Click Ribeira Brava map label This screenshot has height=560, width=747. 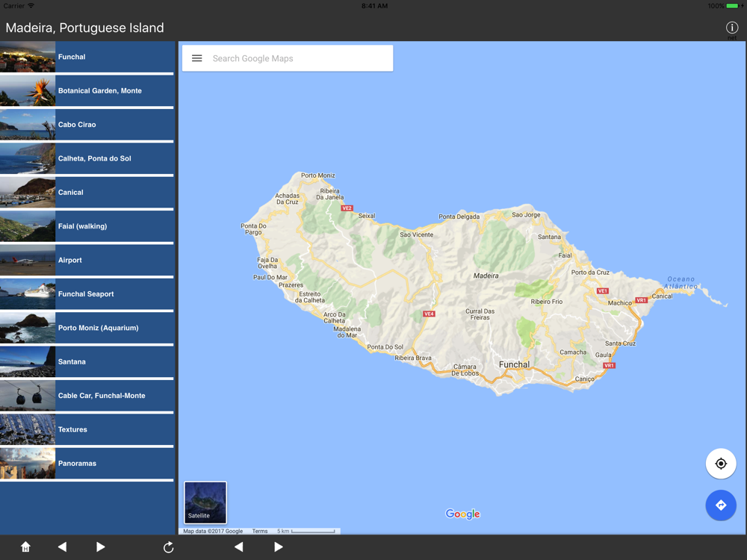412,358
